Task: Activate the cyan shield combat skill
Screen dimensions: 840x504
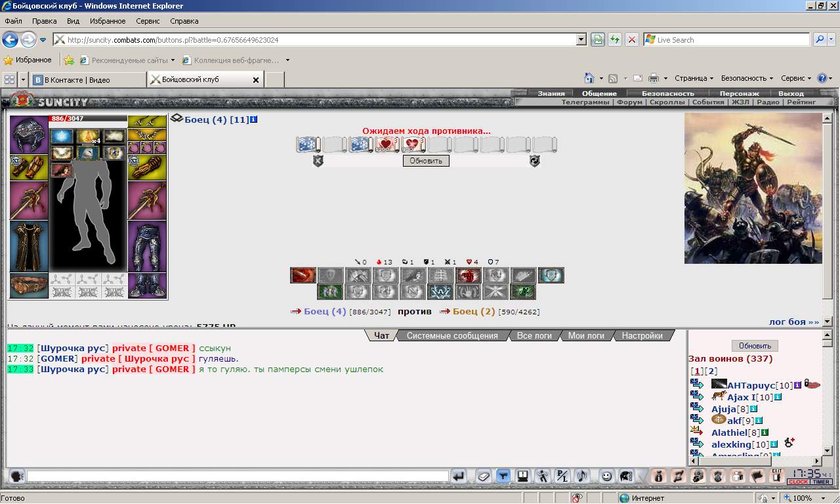Action: 551,276
